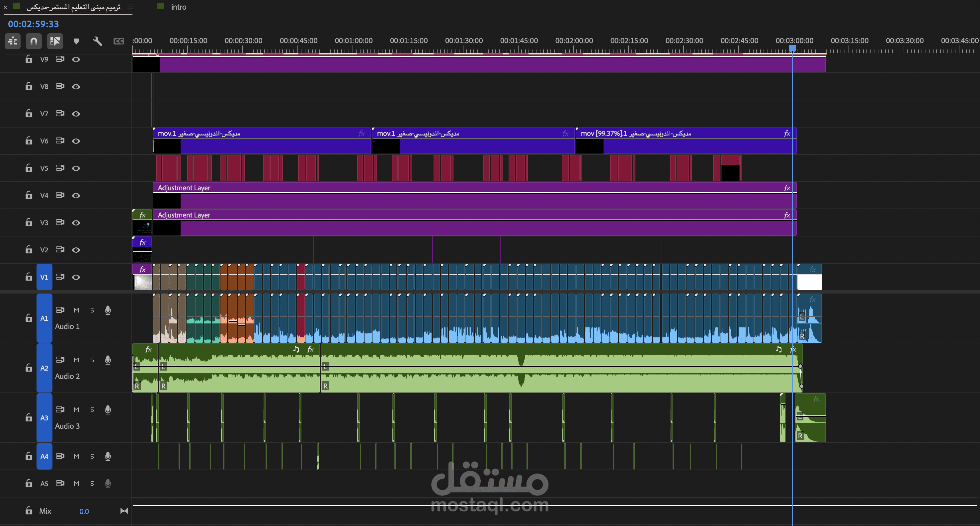Hide the V5 track output eye

point(76,168)
